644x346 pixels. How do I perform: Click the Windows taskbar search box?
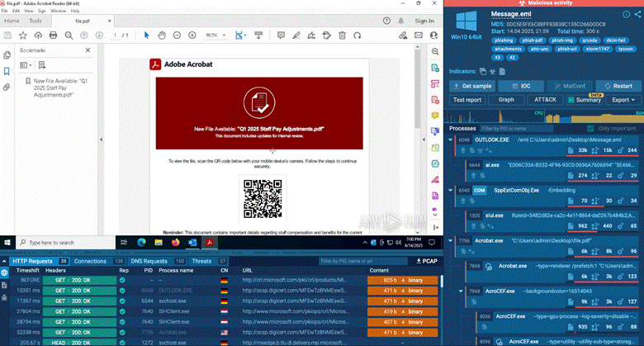(x=65, y=243)
